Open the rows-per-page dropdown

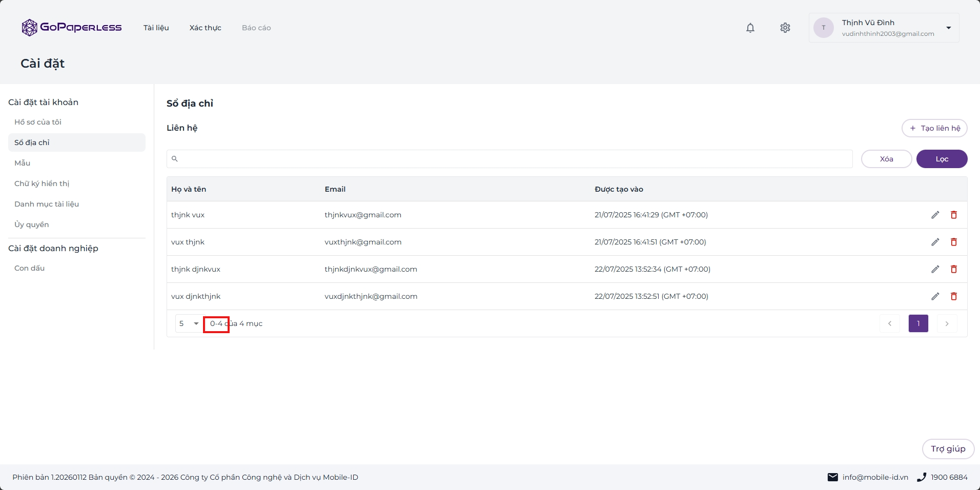[190, 323]
